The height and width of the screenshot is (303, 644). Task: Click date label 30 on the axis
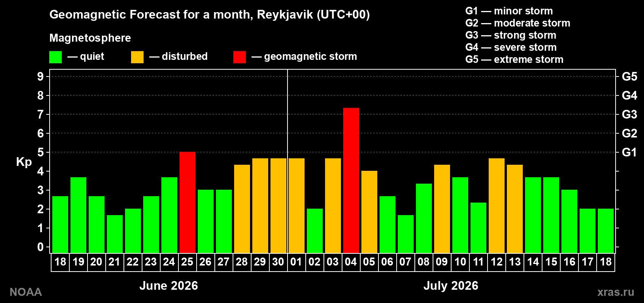coord(278,262)
